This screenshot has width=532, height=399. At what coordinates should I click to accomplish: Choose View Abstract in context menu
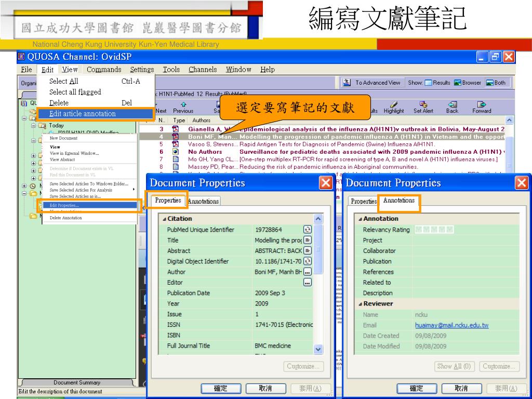tap(62, 159)
